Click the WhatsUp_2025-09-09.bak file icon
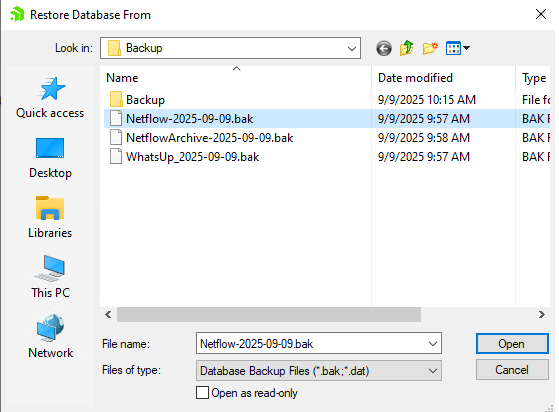Image resolution: width=559 pixels, height=412 pixels. pos(116,156)
